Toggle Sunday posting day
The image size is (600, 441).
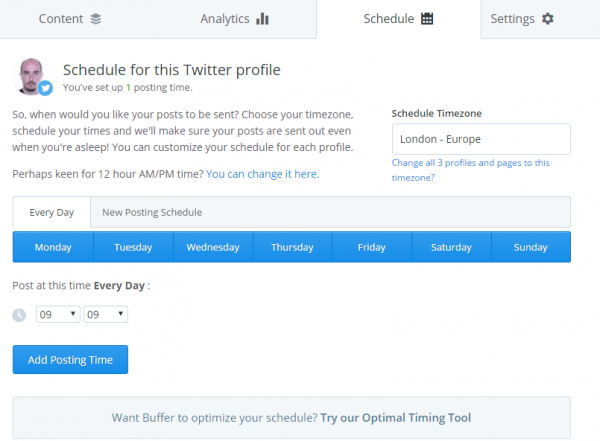pos(531,247)
